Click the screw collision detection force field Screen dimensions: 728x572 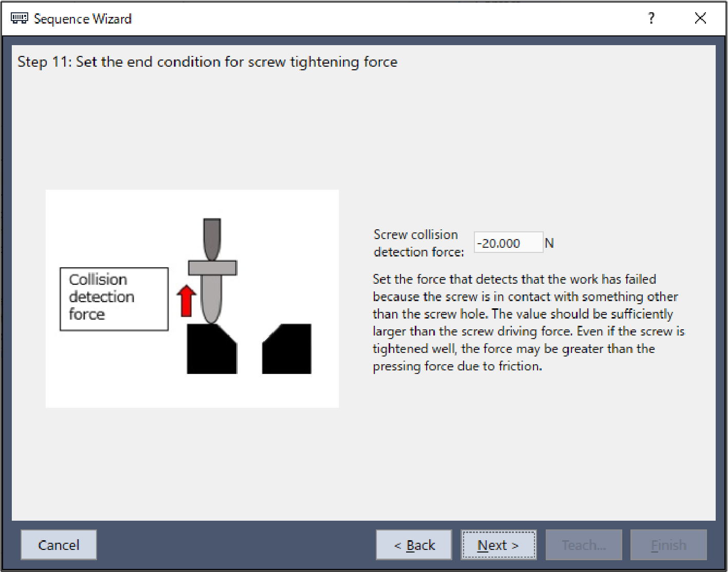tap(507, 243)
